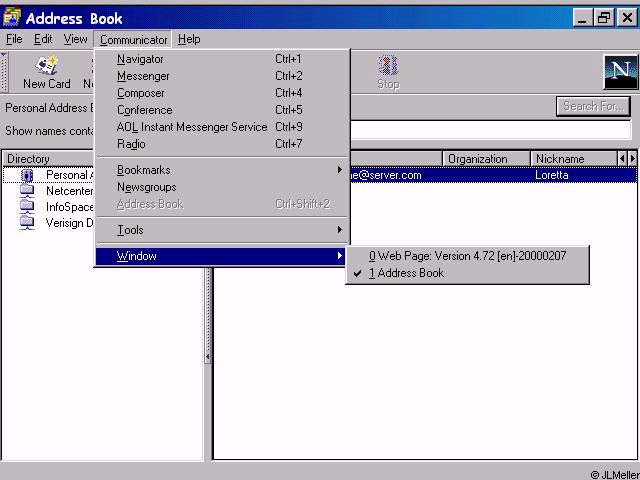Collapse the toolbar using its left grip

click(x=4, y=72)
